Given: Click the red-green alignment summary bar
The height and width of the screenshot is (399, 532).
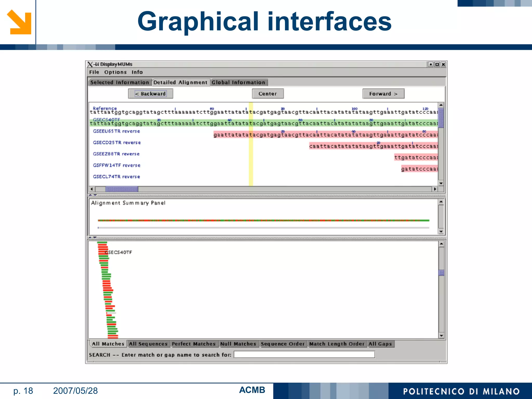Looking at the screenshot, I should tap(264, 220).
